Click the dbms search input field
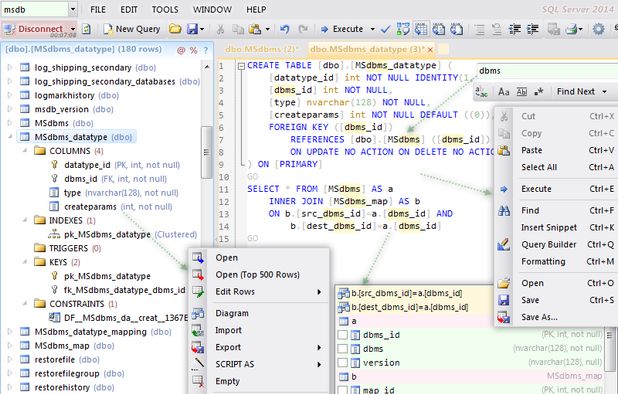This screenshot has height=394, width=618. tap(547, 71)
